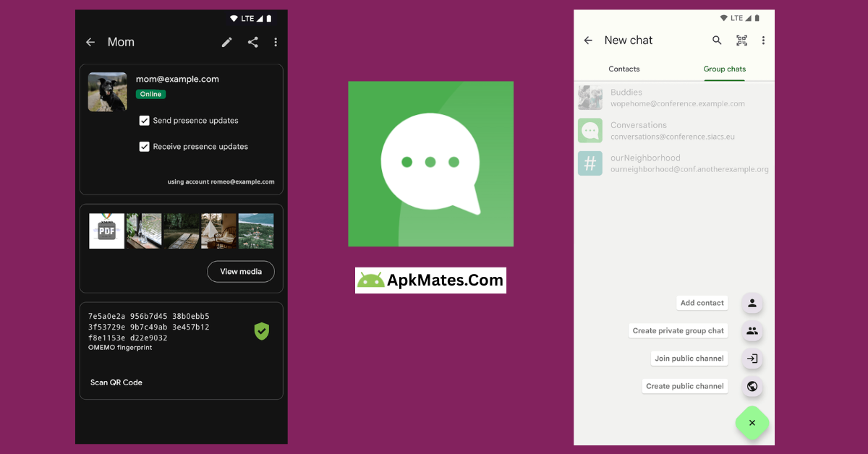The image size is (868, 454).
Task: Tap the View media button
Action: [x=241, y=271]
